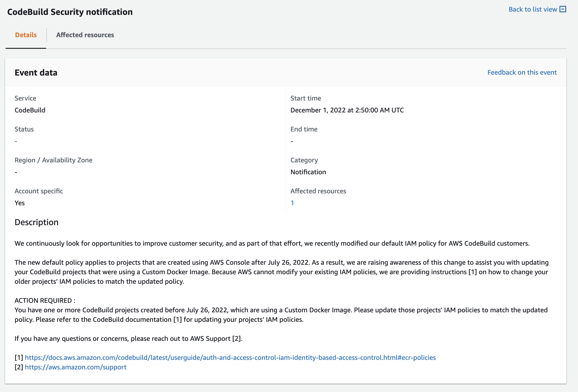Switch to the Affected resources tab

pyautogui.click(x=85, y=35)
